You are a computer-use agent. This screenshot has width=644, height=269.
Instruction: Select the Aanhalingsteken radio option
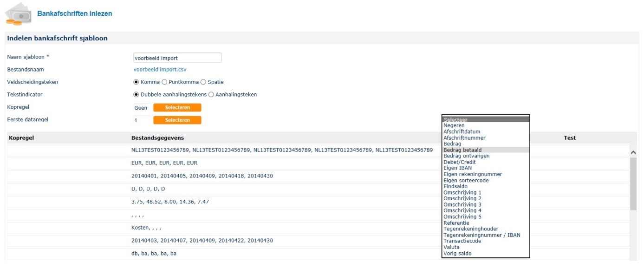(211, 95)
